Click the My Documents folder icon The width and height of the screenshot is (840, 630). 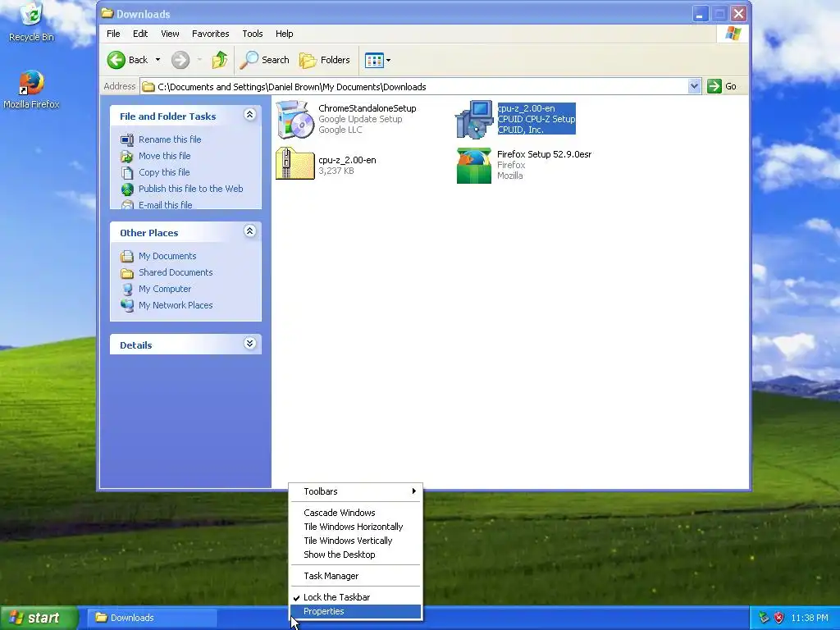point(127,256)
